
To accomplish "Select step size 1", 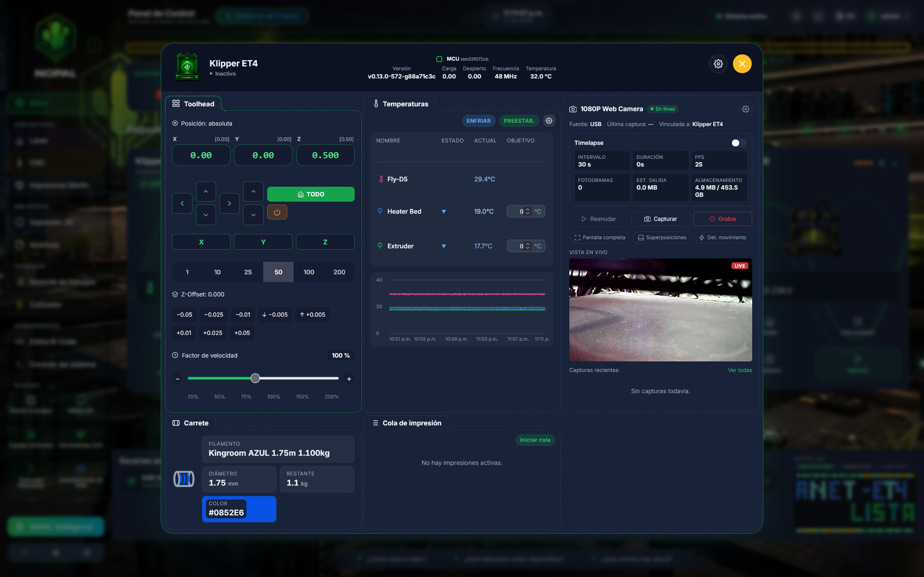I will tap(187, 272).
